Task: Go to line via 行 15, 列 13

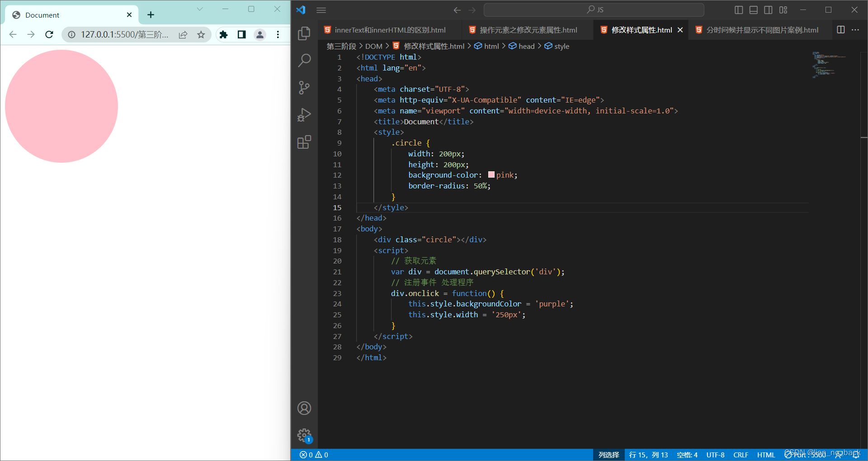Action: [x=648, y=455]
